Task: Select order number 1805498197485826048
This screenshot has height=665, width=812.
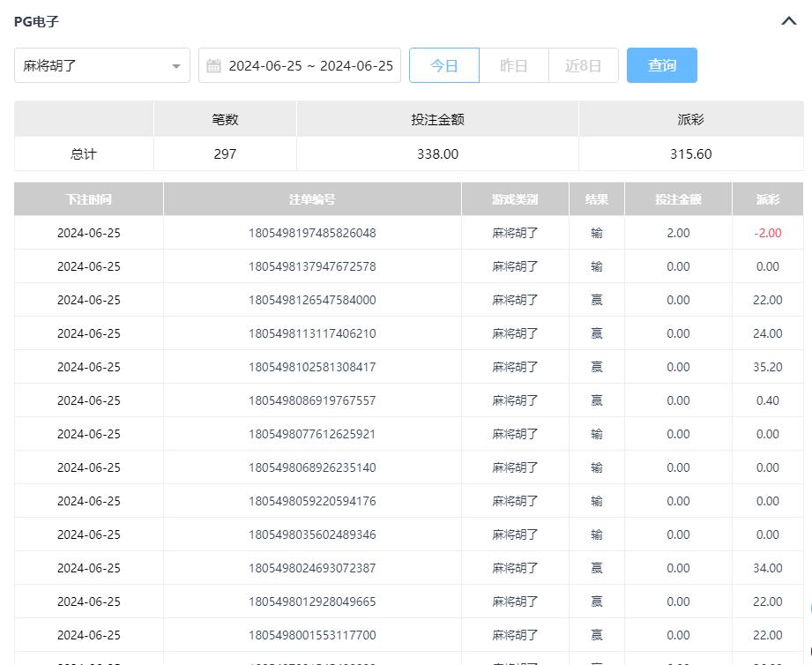Action: [x=312, y=233]
